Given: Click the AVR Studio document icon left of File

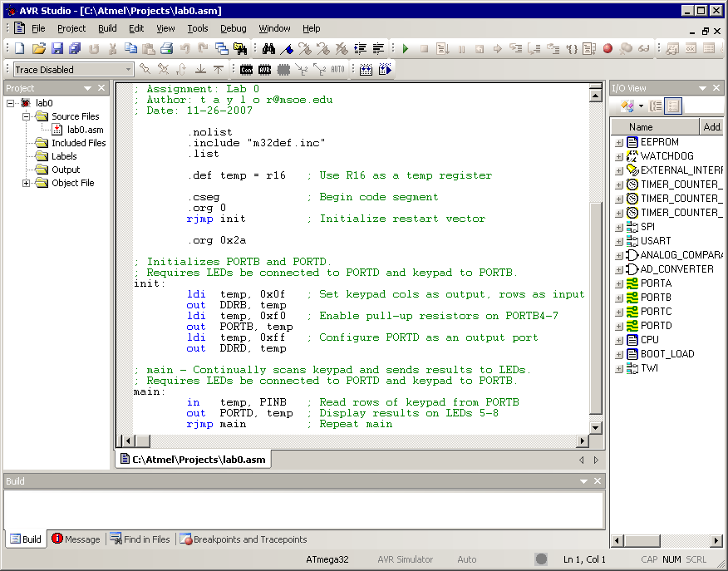Looking at the screenshot, I should point(19,28).
